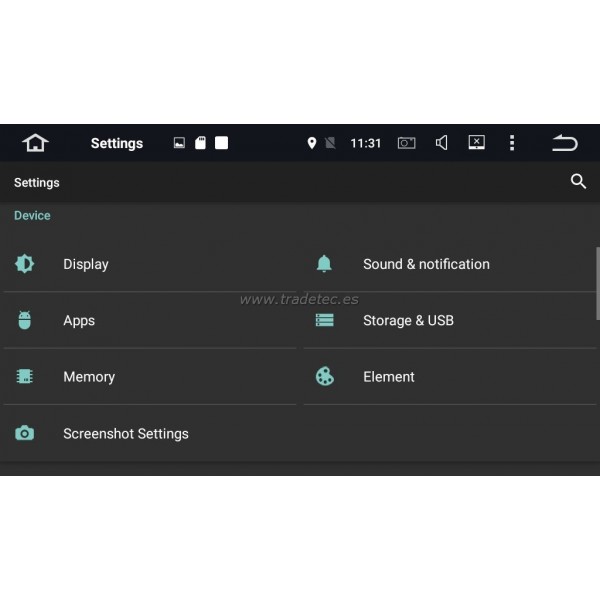
Task: Open the three-dot overflow menu
Action: coord(512,143)
